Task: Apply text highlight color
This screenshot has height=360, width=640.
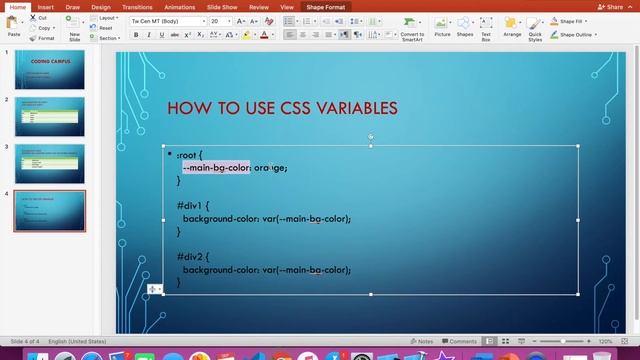Action: tap(246, 35)
